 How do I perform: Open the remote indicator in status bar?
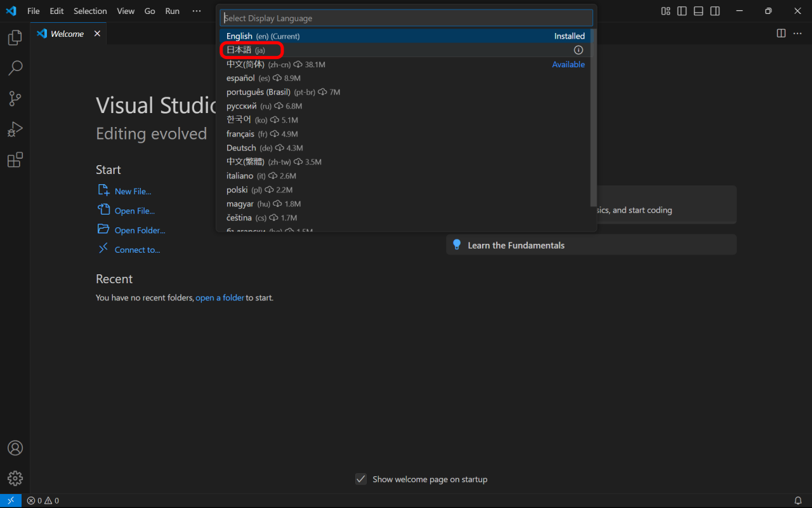coord(10,500)
